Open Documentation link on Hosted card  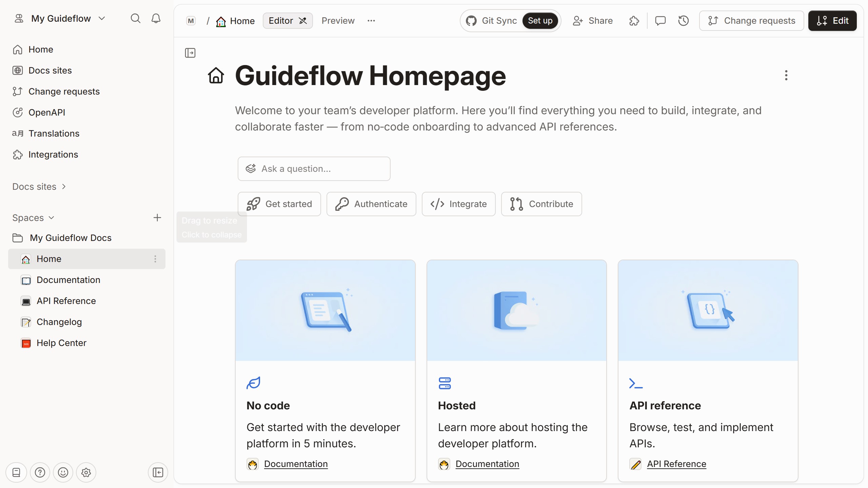[x=487, y=464]
